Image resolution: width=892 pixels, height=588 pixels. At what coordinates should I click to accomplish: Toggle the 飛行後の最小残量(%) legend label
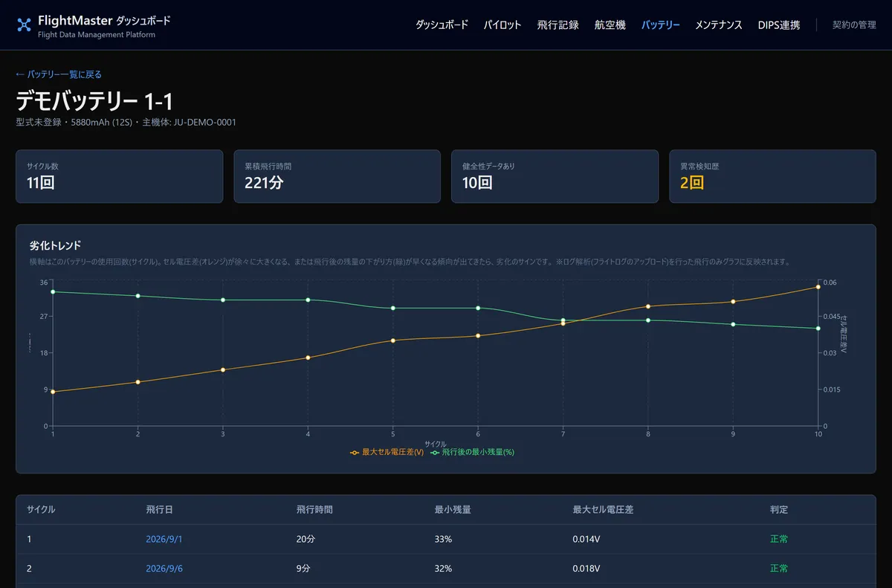click(478, 452)
